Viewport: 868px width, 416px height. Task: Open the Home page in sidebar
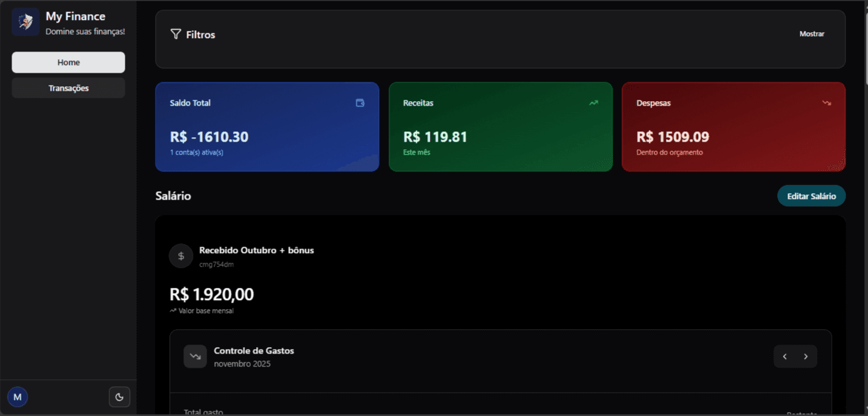(68, 62)
